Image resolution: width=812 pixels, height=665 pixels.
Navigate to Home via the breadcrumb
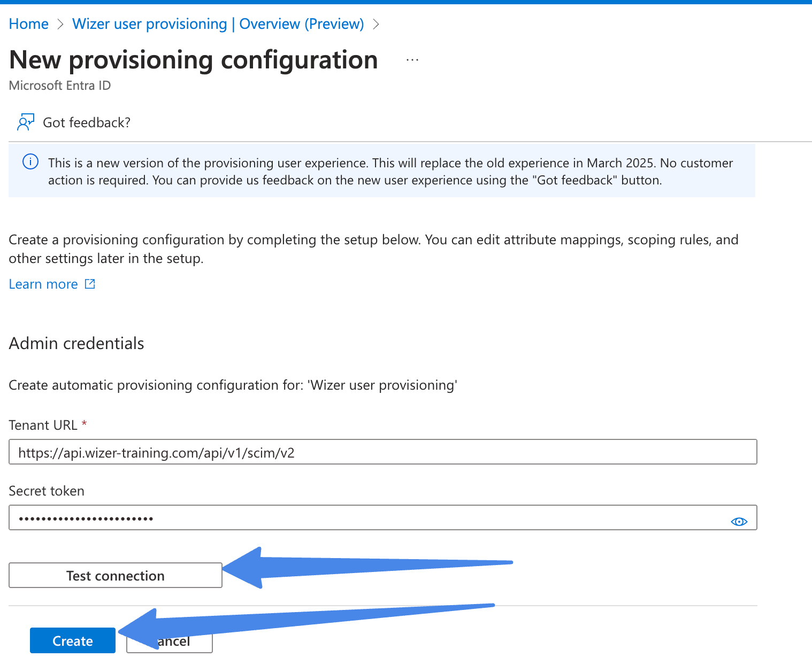click(28, 24)
